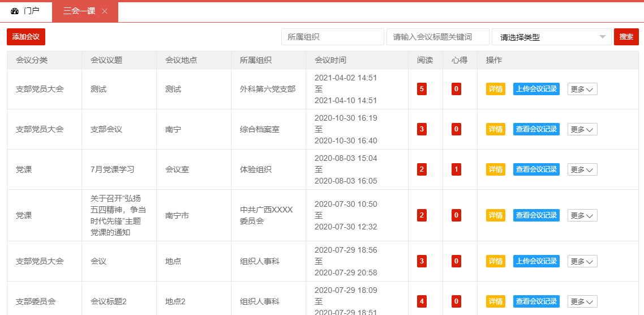Click the 添加会议 button
This screenshot has width=644, height=315.
(26, 37)
